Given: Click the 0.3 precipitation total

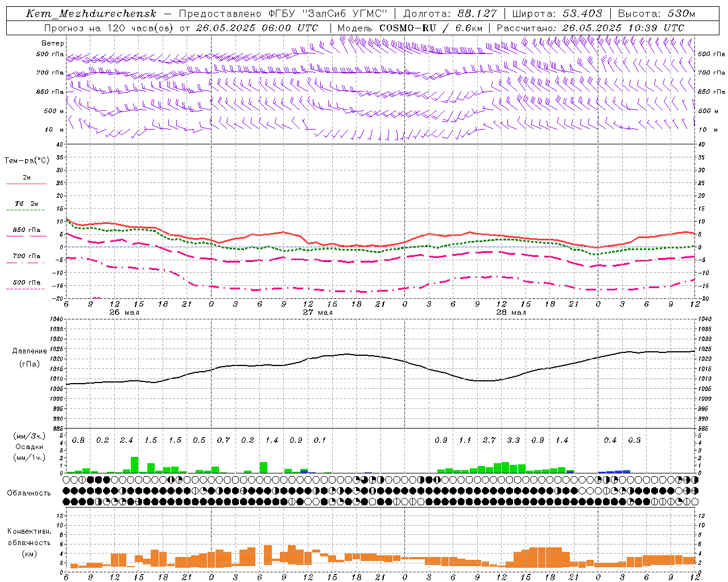Looking at the screenshot, I should click(634, 440).
